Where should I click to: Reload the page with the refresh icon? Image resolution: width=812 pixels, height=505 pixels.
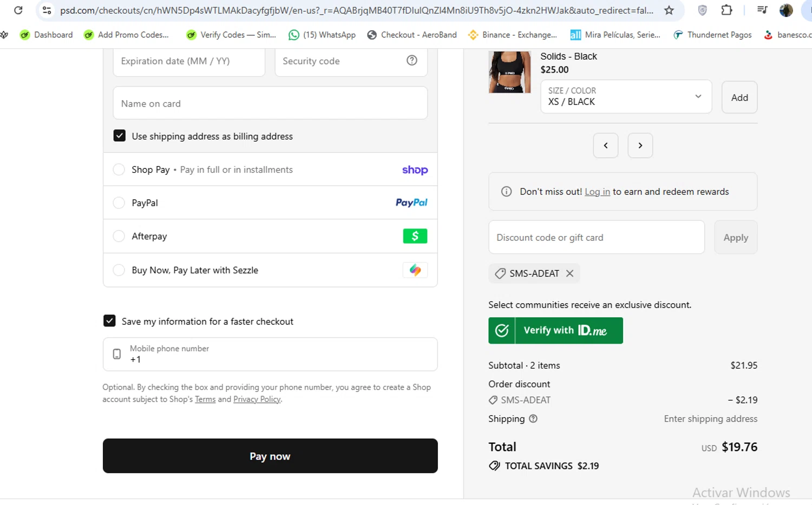[x=18, y=10]
